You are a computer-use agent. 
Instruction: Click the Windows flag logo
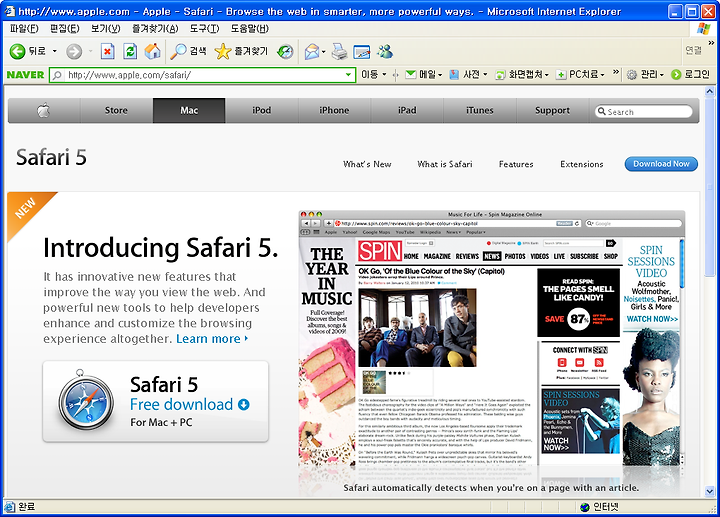(703, 28)
